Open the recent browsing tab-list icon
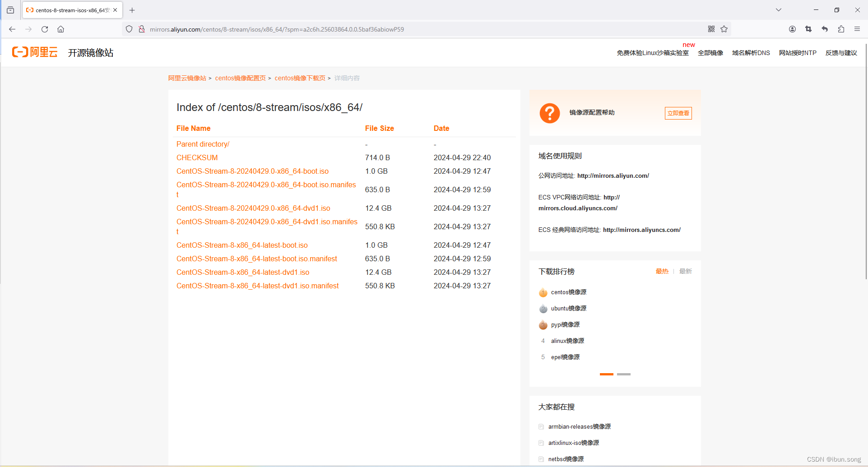The image size is (868, 467). click(x=10, y=10)
